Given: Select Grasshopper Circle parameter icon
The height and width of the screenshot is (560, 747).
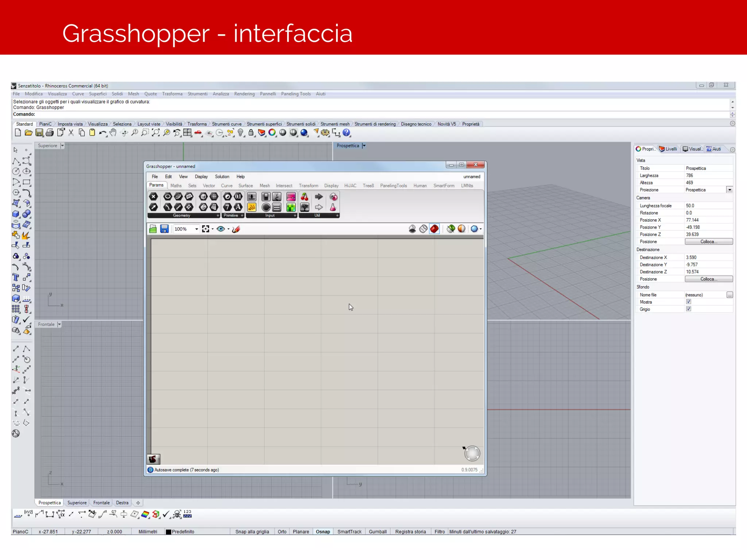Looking at the screenshot, I should coord(167,197).
